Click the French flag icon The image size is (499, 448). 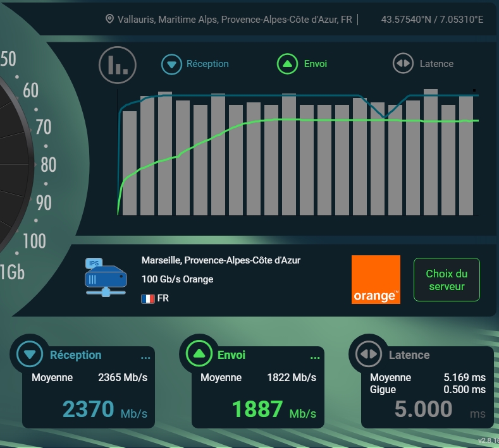pyautogui.click(x=148, y=298)
